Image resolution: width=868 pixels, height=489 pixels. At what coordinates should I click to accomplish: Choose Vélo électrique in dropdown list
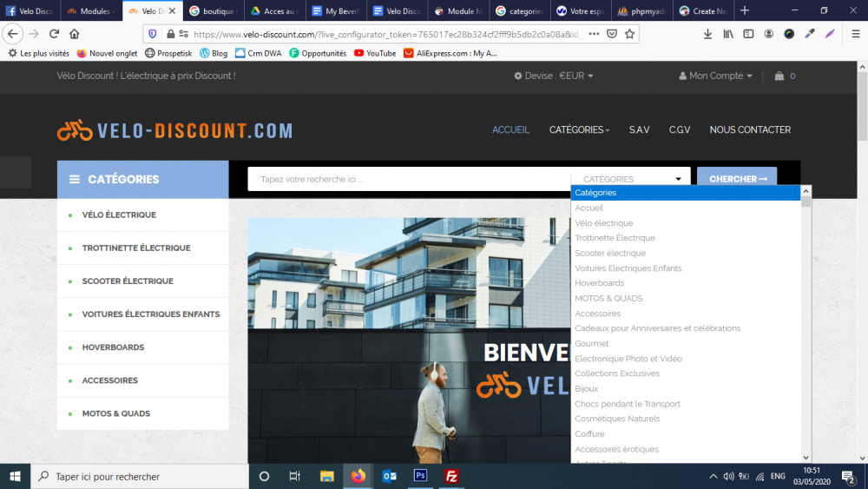603,222
